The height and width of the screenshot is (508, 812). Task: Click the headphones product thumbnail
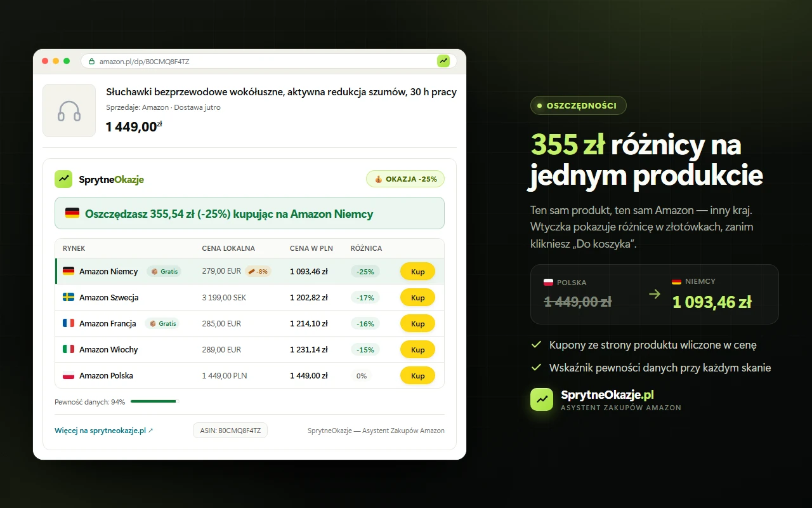coord(69,110)
